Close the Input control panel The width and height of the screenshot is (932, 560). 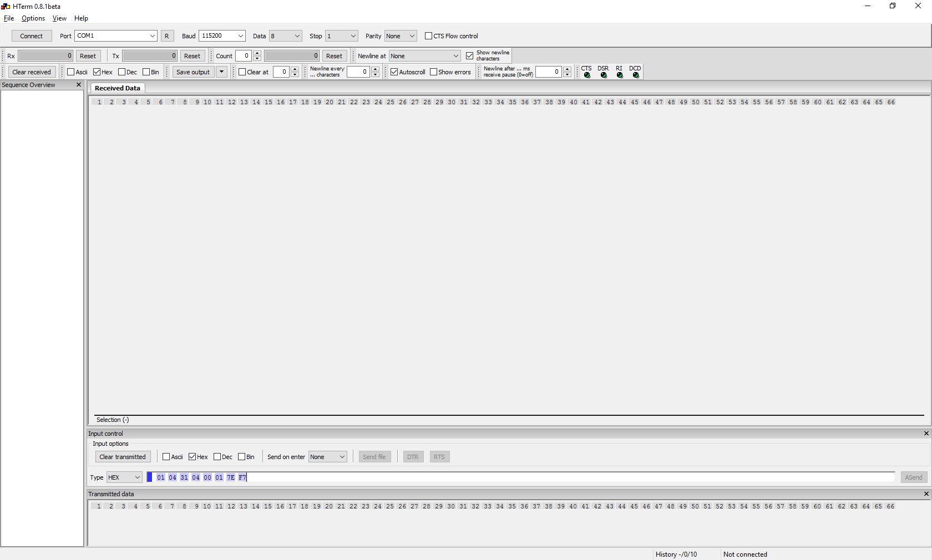point(926,434)
